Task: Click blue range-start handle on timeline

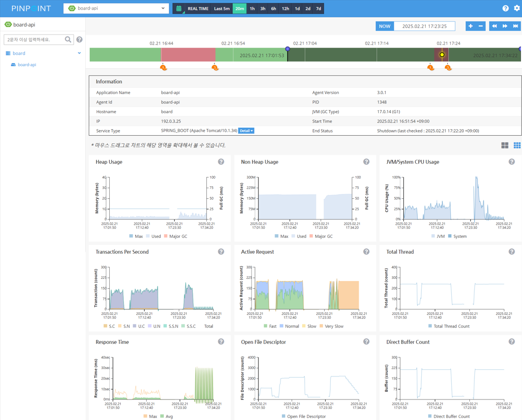Action: tap(288, 49)
